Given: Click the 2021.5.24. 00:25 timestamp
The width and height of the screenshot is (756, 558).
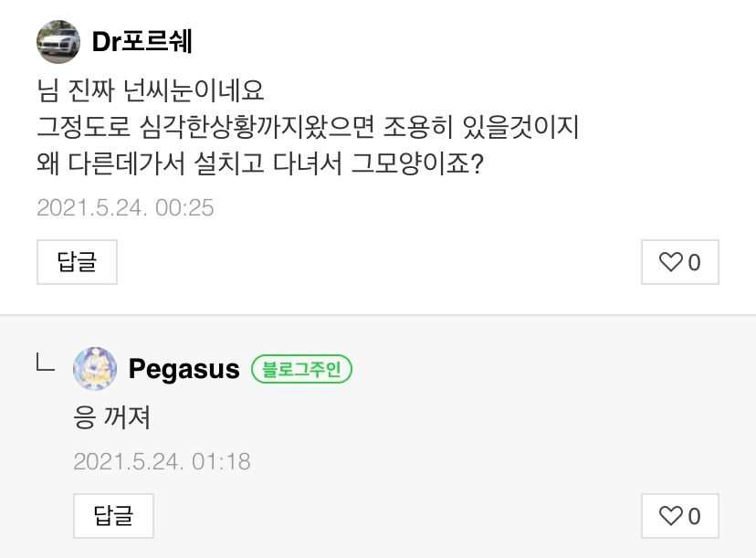Looking at the screenshot, I should (x=125, y=207).
